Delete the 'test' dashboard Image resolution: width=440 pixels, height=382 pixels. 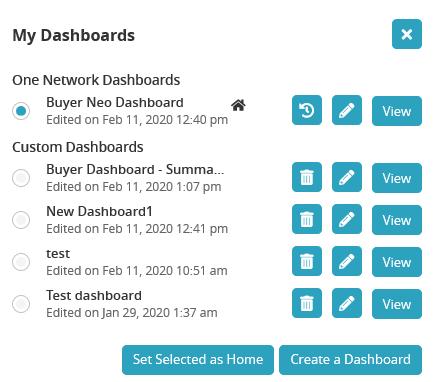[x=307, y=261]
